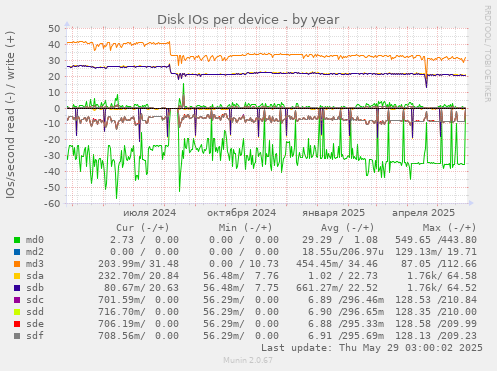Click md2 max value '129.13m/ 19.71'
This screenshot has height=371, width=497.
pos(436,252)
